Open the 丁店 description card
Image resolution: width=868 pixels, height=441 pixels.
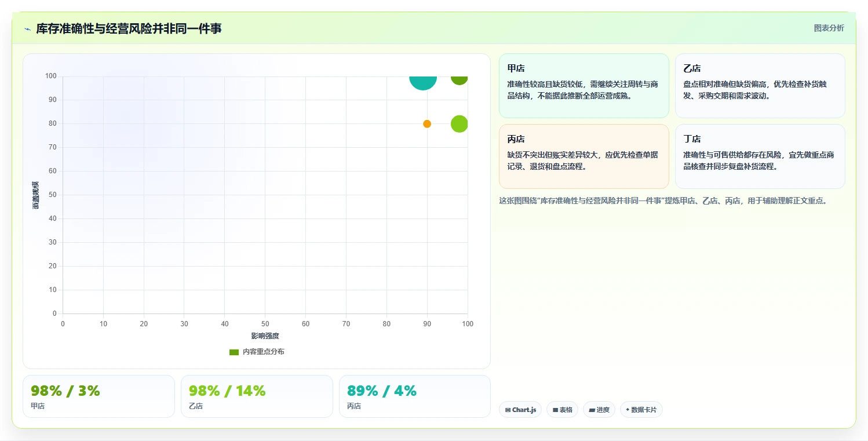[760, 156]
